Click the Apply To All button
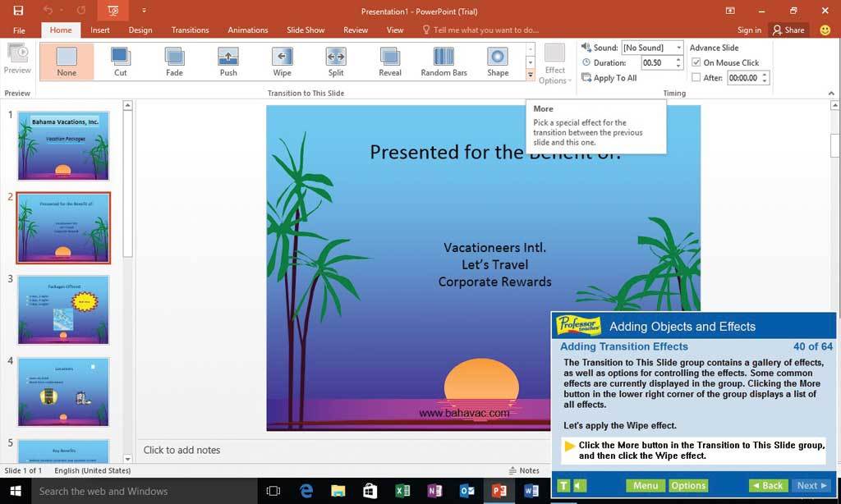841x504 pixels. 609,78
